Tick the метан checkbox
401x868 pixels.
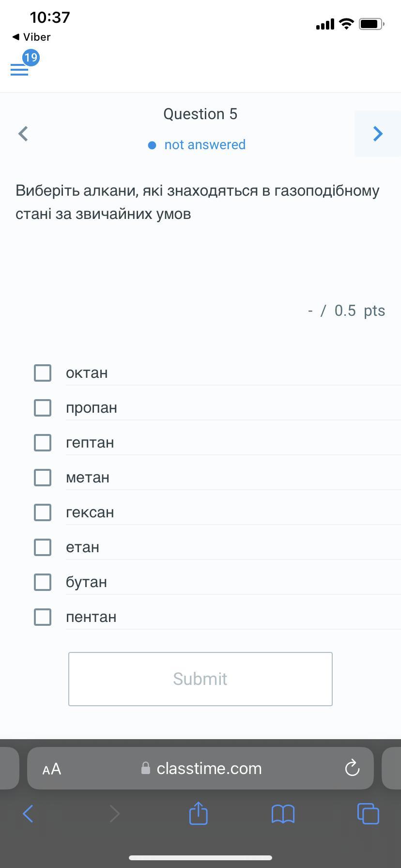(43, 478)
